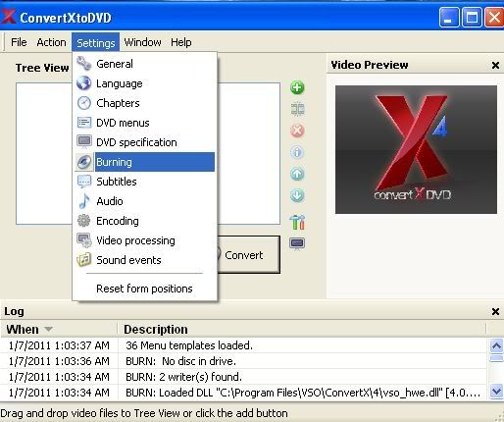Click the clock icon beside Chapters
Image resolution: width=504 pixels, height=422 pixels.
84,103
